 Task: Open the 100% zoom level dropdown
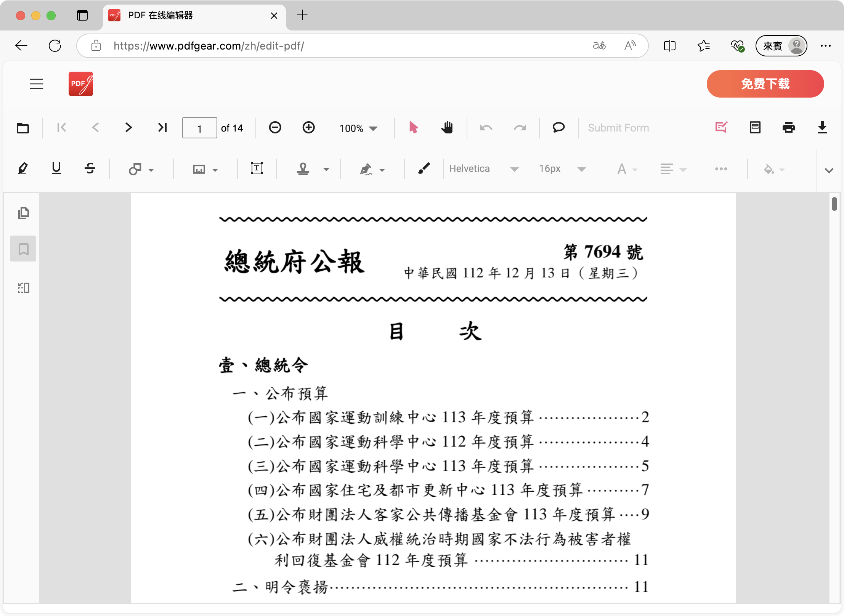coord(358,128)
